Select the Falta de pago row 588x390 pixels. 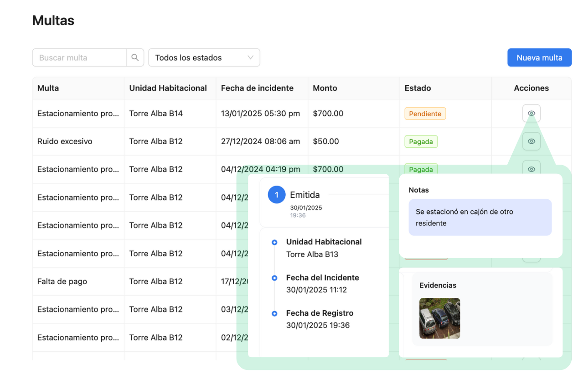click(x=62, y=281)
